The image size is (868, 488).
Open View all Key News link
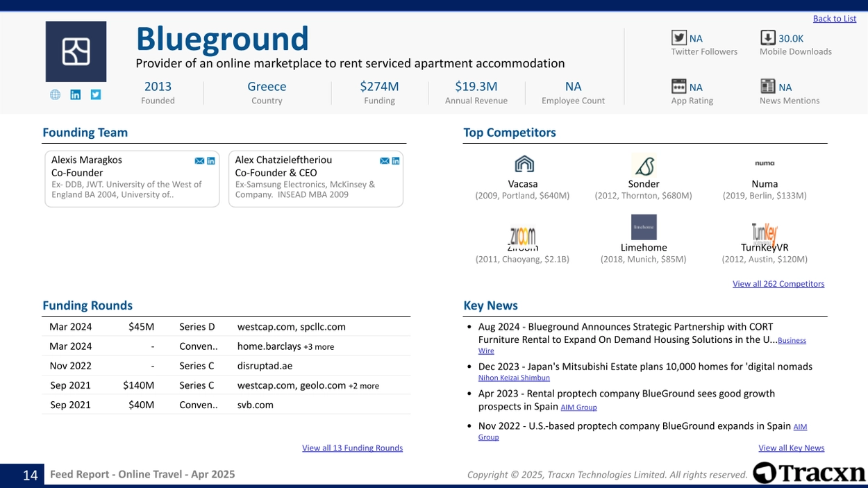791,448
